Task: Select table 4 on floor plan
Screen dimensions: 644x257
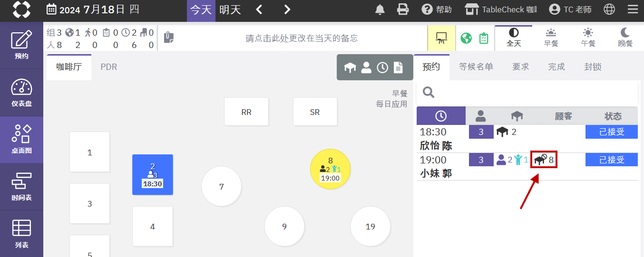Action: point(153,227)
